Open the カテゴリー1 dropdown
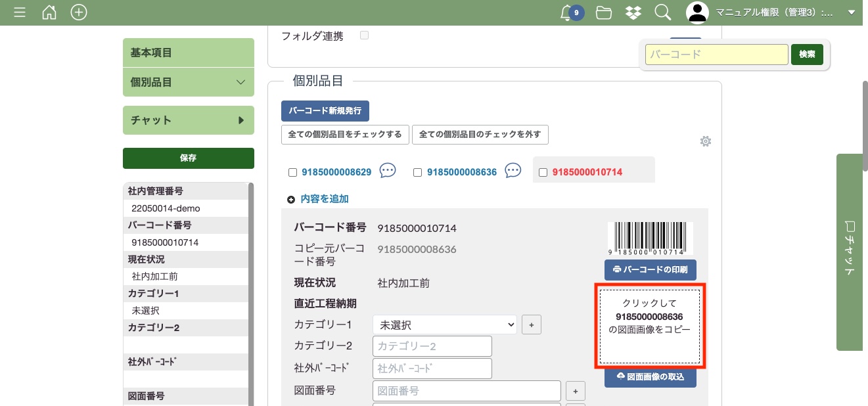This screenshot has height=406, width=868. coord(444,325)
